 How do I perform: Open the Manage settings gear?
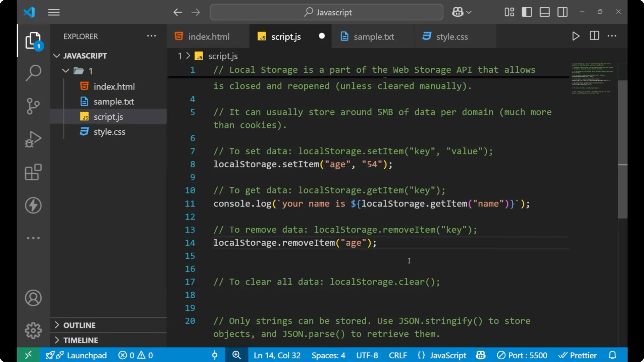click(x=33, y=330)
